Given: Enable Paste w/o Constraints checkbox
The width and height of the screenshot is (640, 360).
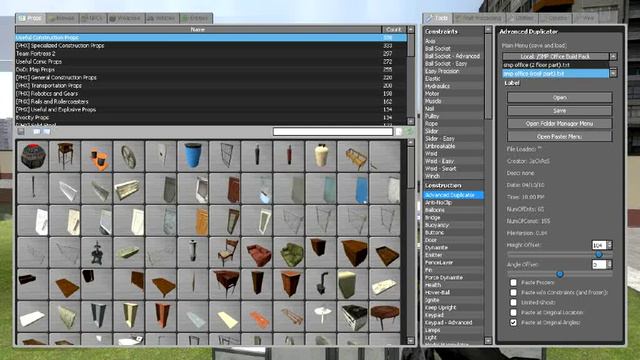Looking at the screenshot, I should click(x=513, y=292).
